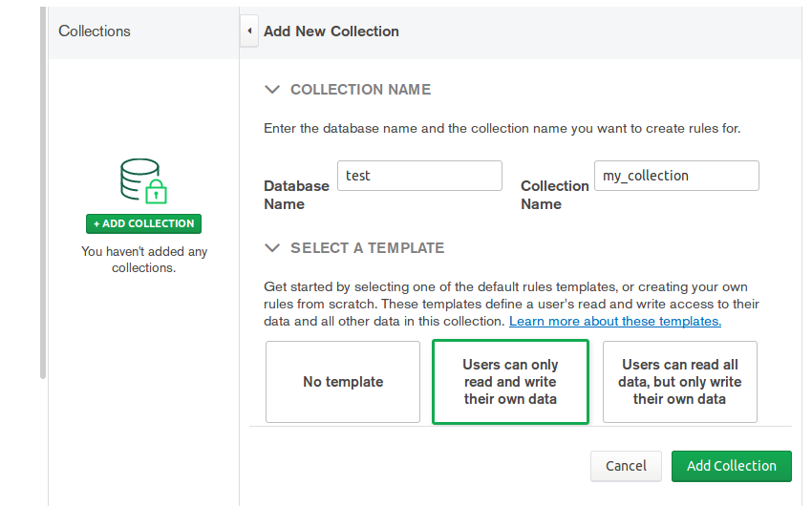Collapse the COLLECTION NAME section chevron
812x506 pixels.
[272, 90]
